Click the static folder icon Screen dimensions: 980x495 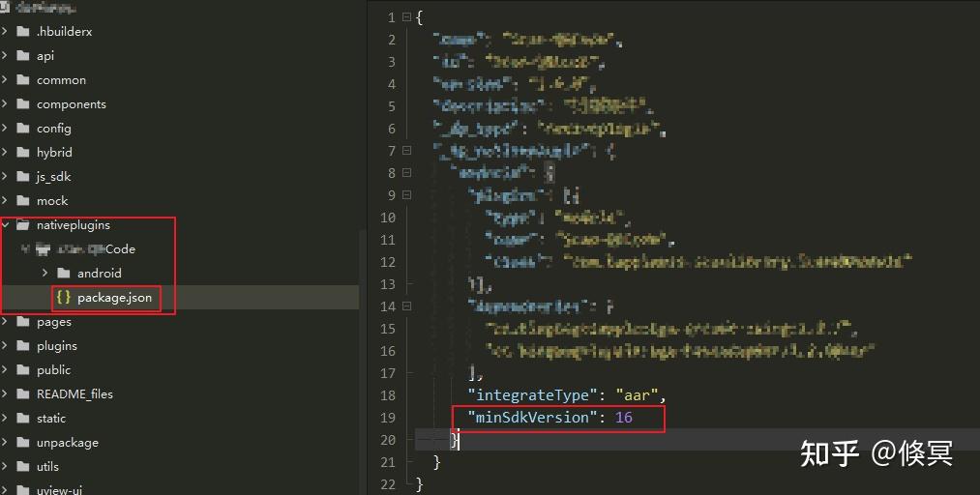pos(23,419)
